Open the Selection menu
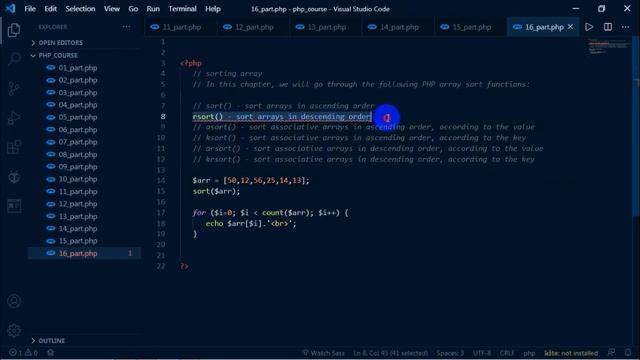Image resolution: width=640 pixels, height=360 pixels. pyautogui.click(x=80, y=9)
